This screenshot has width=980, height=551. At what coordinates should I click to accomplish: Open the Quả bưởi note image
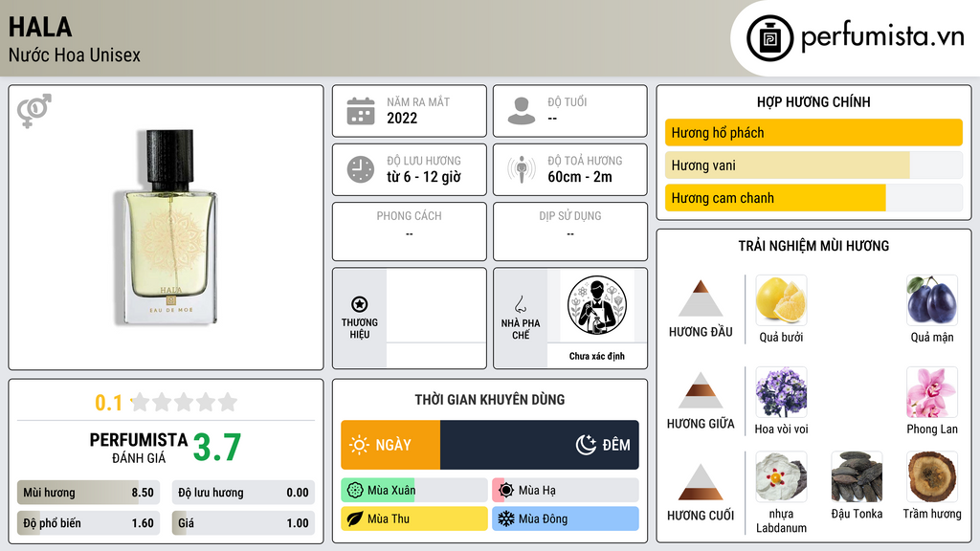coord(781,299)
